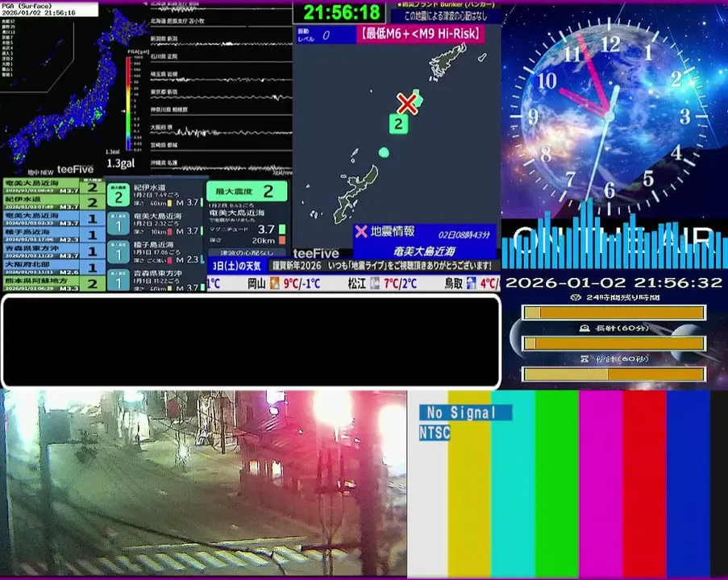Click the scrolling 謹賀新年2026 ticker text
Screen dimensions: 728x580
pyautogui.click(x=381, y=266)
